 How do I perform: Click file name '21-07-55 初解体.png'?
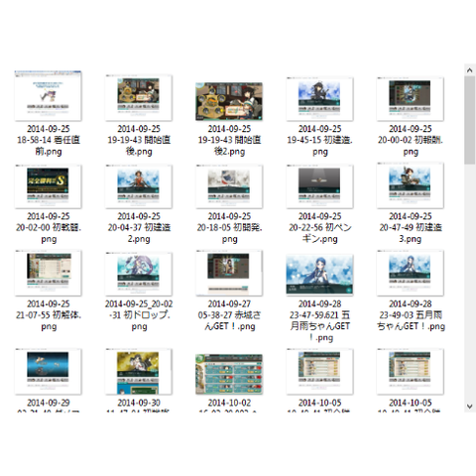[49, 315]
